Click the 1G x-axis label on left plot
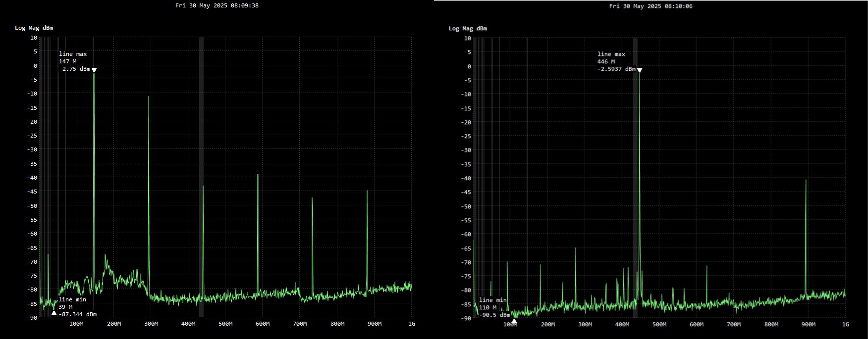The width and height of the screenshot is (868, 339). 411,324
